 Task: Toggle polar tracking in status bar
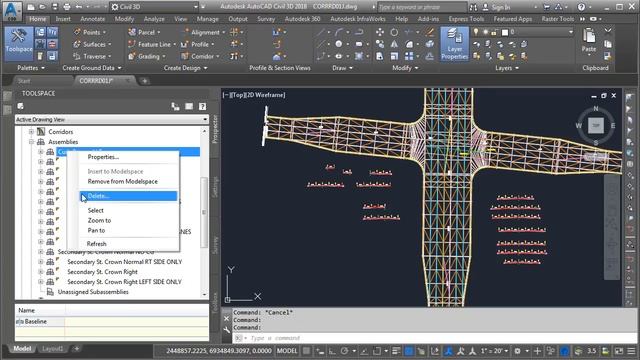pyautogui.click(x=344, y=351)
